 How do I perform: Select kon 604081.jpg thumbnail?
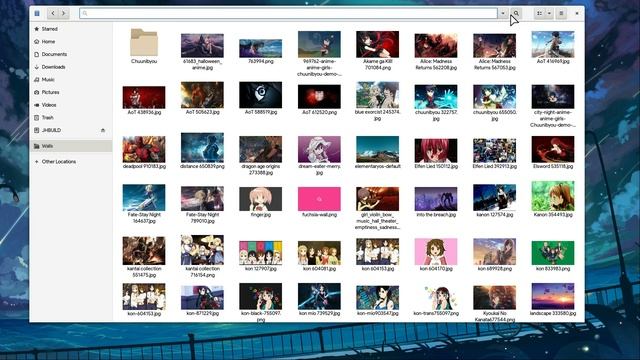(x=319, y=253)
